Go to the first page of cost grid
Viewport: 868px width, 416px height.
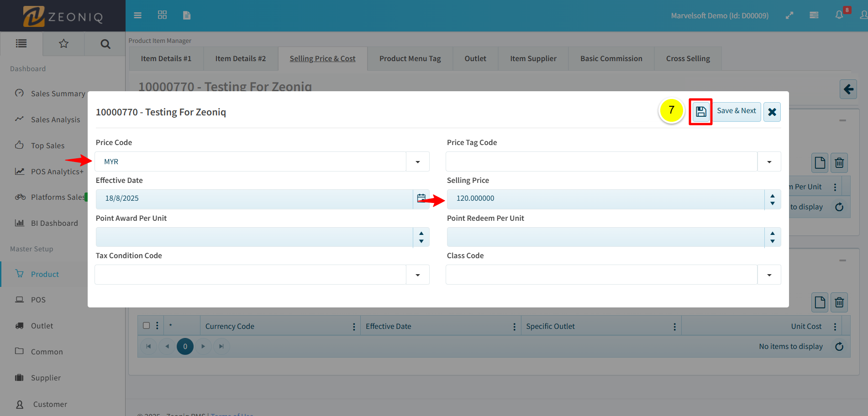coord(148,347)
